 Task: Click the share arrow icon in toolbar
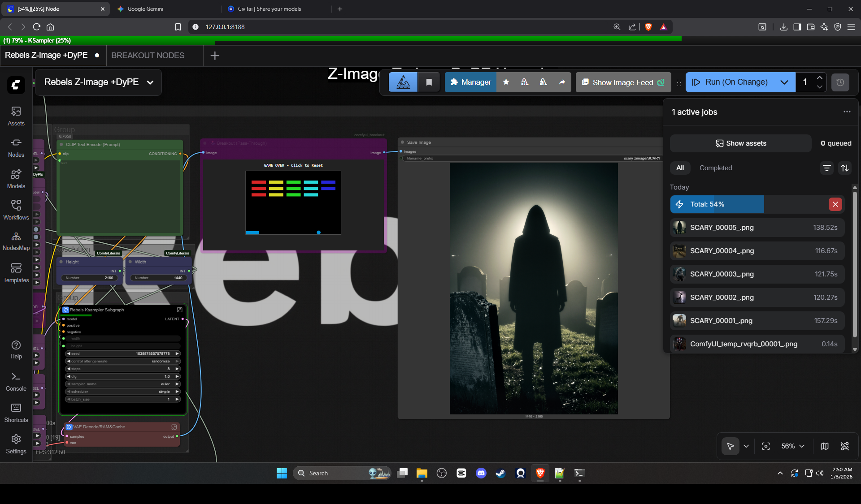562,82
